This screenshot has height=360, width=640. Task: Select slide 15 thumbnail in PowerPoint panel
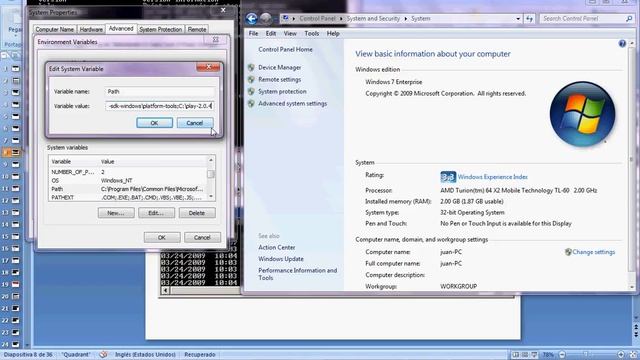(x=16, y=236)
